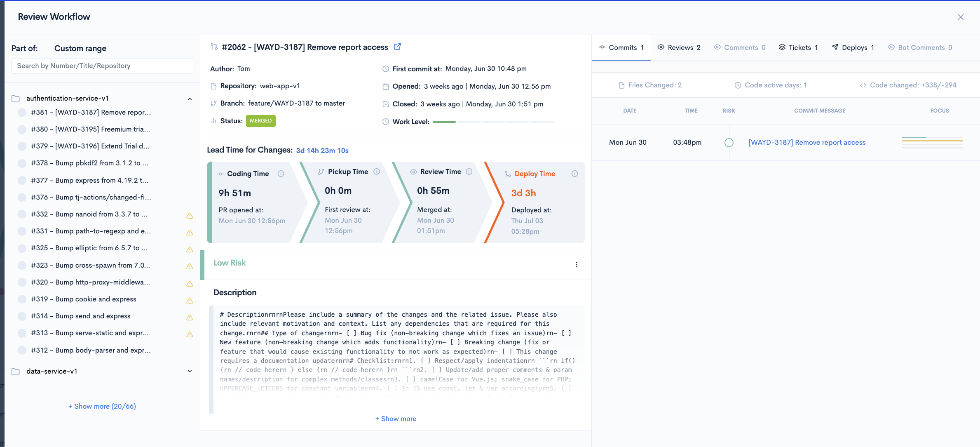Select the radio circle for PR #376
This screenshot has height=447, width=980.
tap(22, 197)
